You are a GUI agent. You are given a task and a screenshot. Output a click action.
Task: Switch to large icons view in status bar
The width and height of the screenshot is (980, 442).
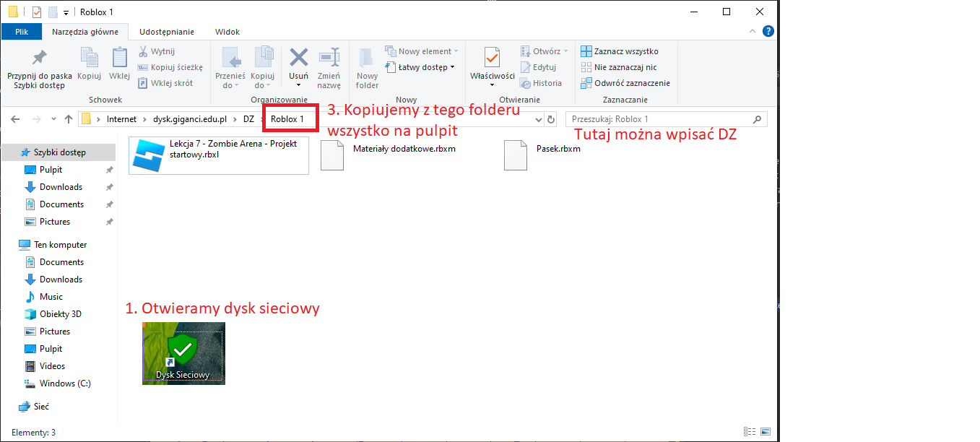point(764,432)
